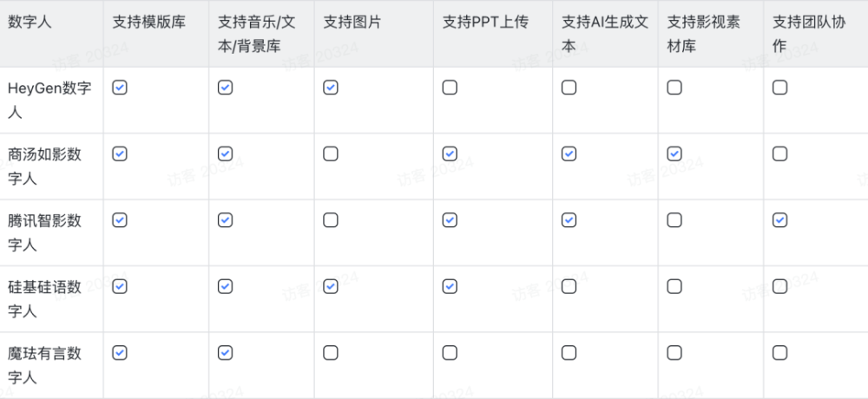Uncheck AI text generation for 腾讯智影数字人
Screen dimensions: 868x399
[x=569, y=220]
